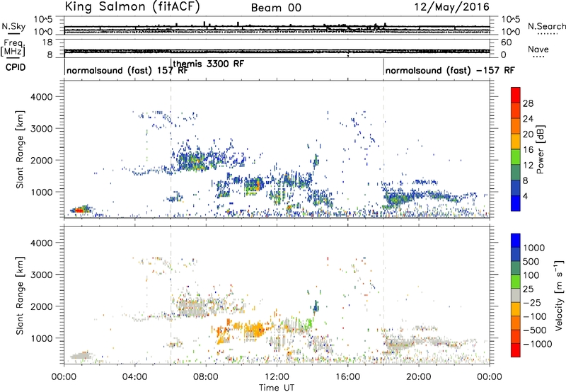Image resolution: width=566 pixels, height=392 pixels.
Task: Click the "N.Sky" legend label
Action: [x=13, y=26]
